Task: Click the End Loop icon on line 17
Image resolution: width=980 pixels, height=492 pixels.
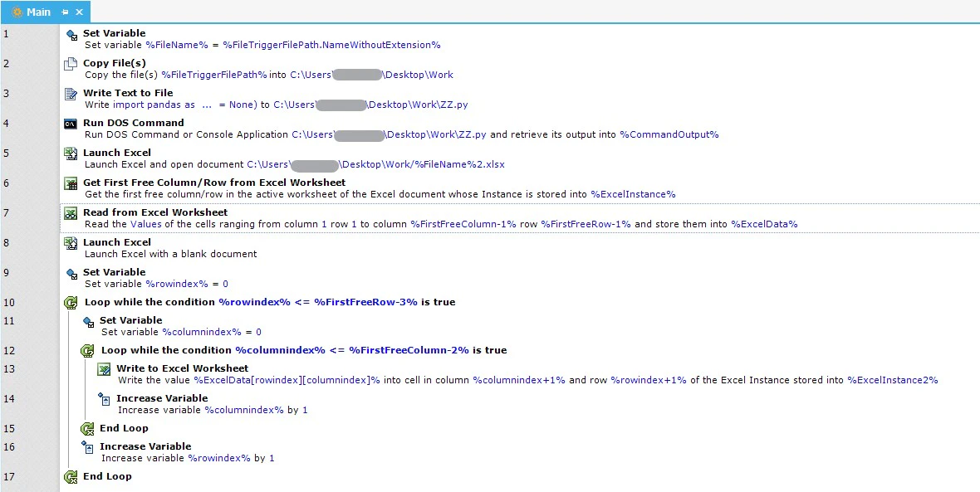Action: pos(71,477)
